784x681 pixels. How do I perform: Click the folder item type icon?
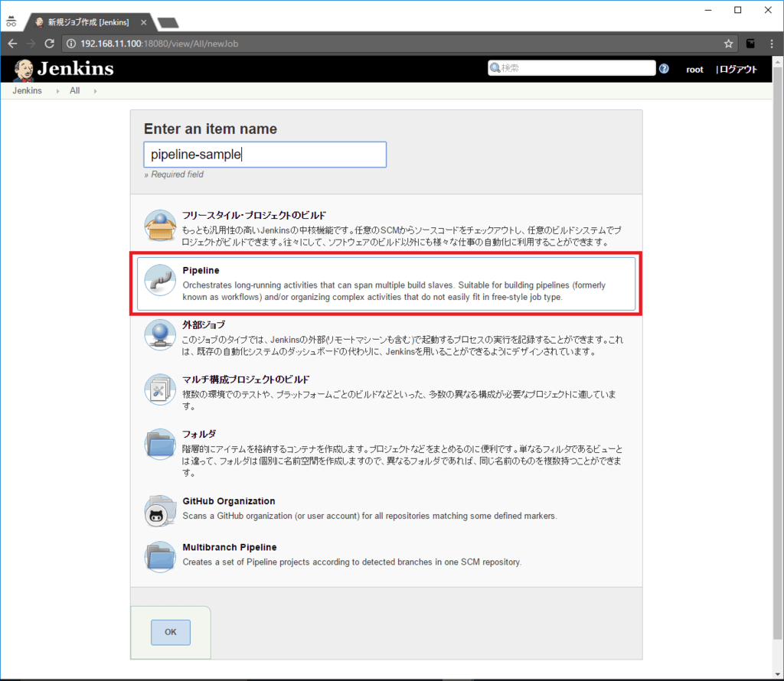160,445
